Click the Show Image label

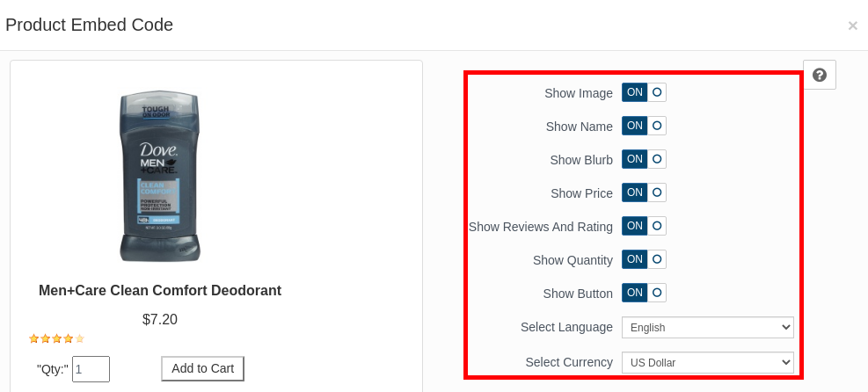point(578,93)
